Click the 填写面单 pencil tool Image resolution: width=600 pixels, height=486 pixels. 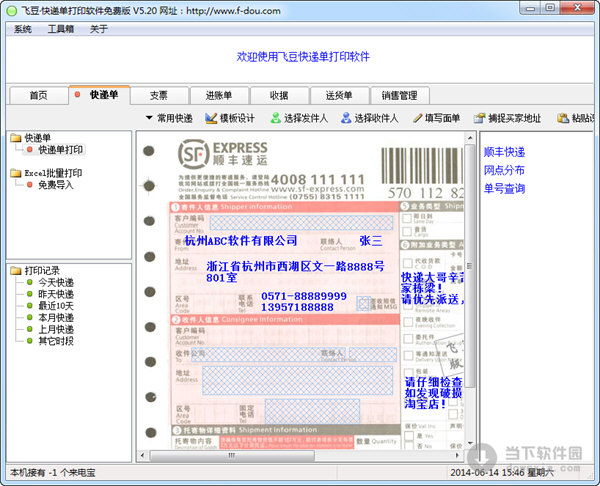pos(436,118)
